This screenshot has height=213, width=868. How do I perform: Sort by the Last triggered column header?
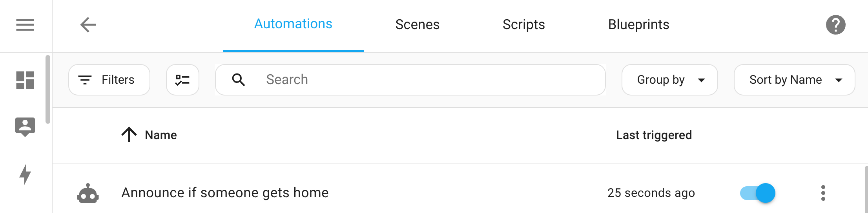(x=654, y=135)
